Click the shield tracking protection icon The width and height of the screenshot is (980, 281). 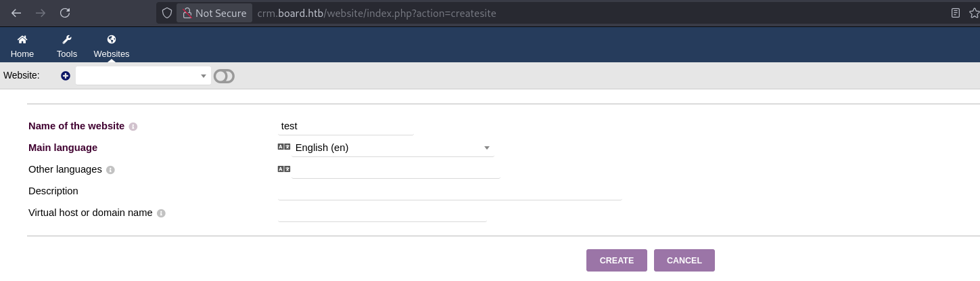click(x=167, y=13)
